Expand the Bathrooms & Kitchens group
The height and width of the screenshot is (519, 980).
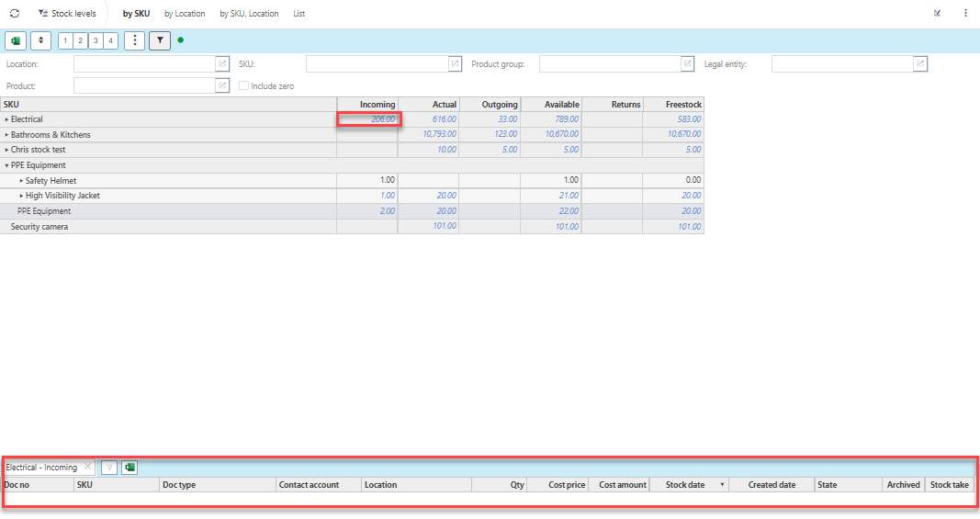click(x=6, y=135)
